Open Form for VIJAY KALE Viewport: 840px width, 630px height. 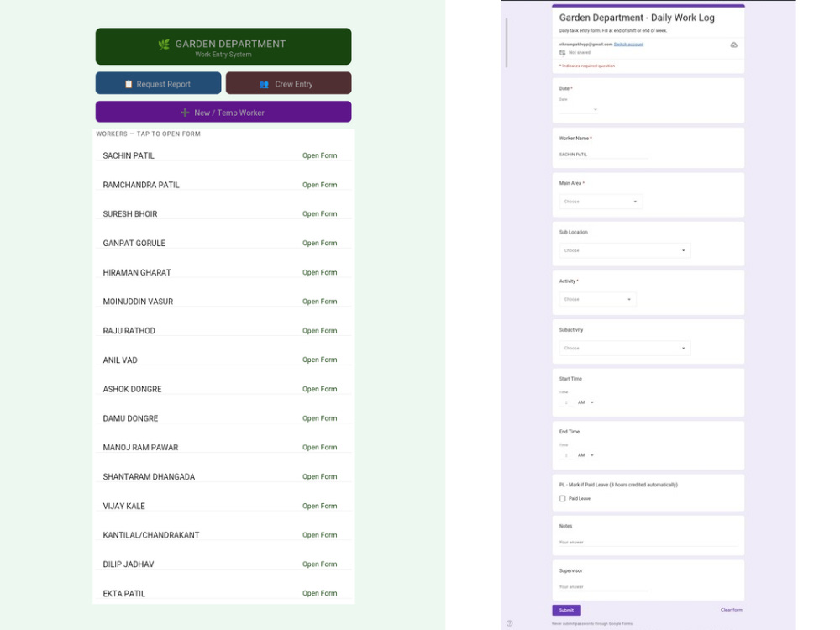coord(320,506)
